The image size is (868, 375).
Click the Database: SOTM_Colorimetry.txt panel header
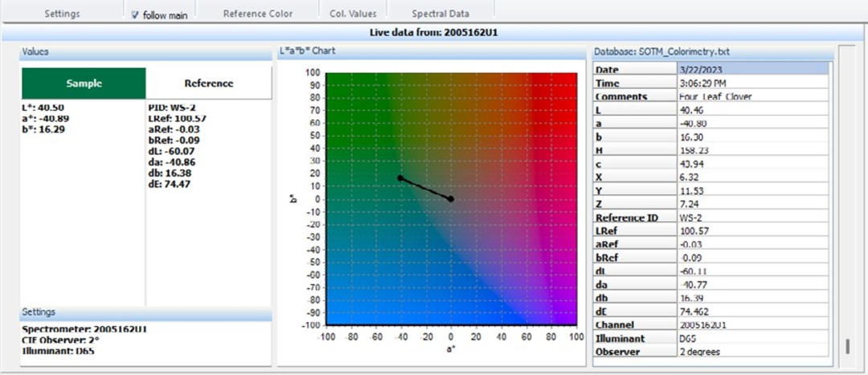(x=713, y=52)
